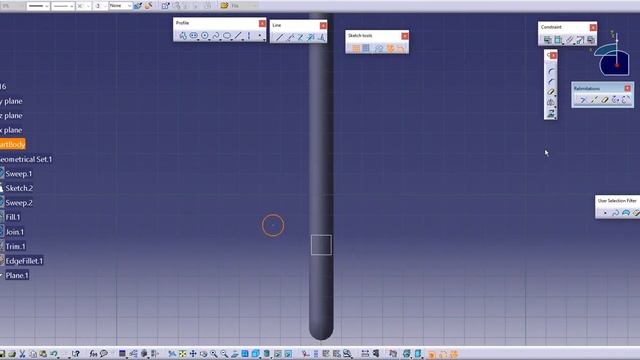
Task: Open the layer dropdown showing None
Action: pyautogui.click(x=120, y=6)
